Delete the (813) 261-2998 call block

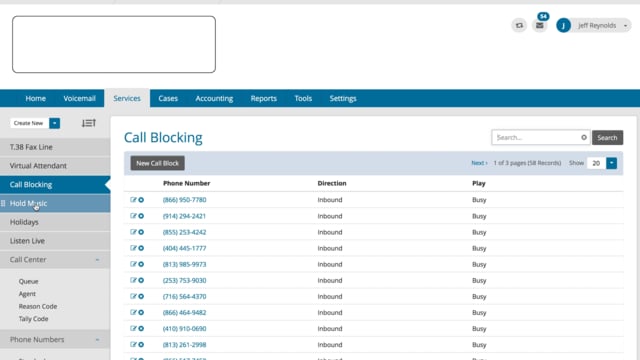tap(141, 344)
